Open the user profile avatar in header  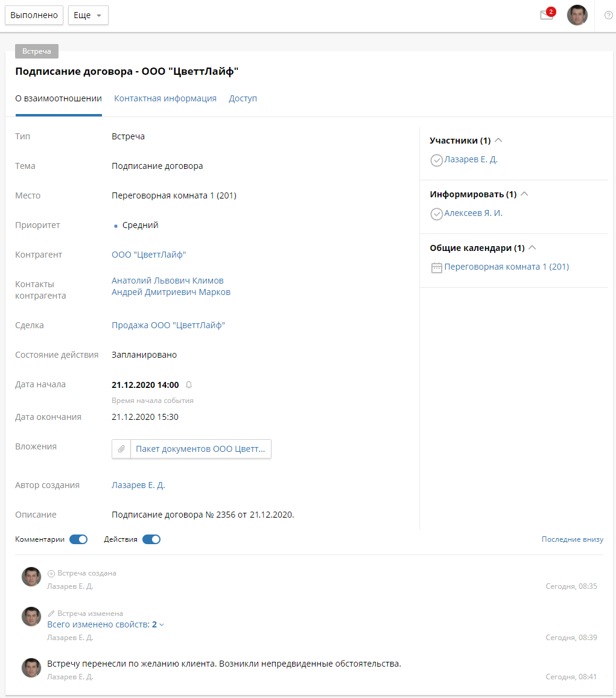(x=577, y=16)
